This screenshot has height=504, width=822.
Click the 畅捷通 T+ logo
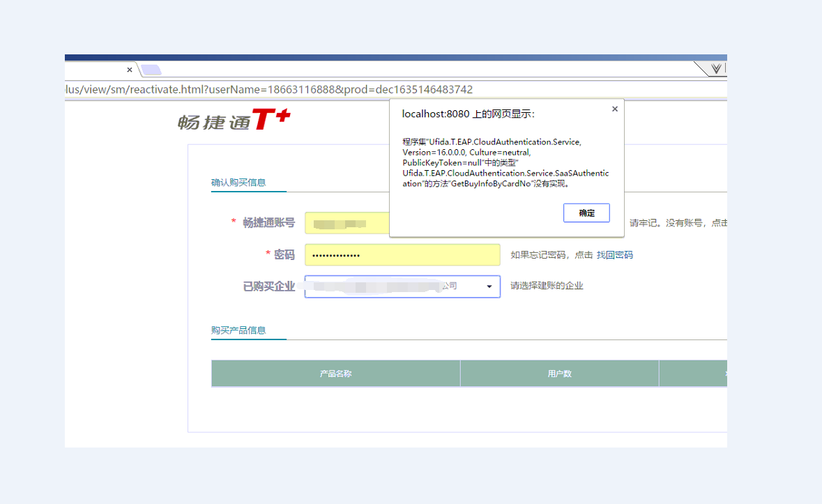tap(234, 120)
